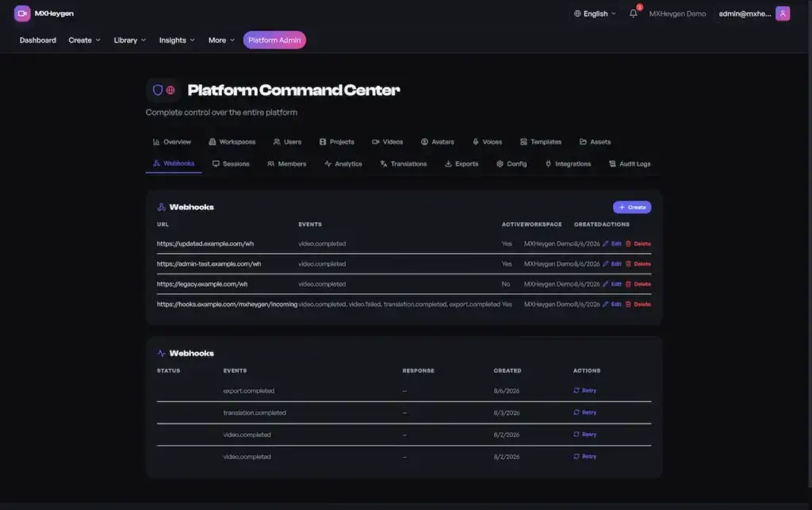Click the 'No' active value for legacy webhook
Image resolution: width=812 pixels, height=510 pixels.
505,284
